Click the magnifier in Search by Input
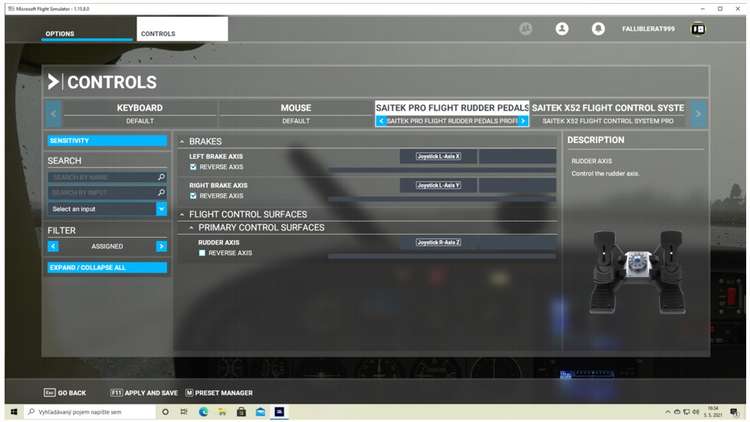Viewport: 750px width, 422px height. tap(161, 192)
